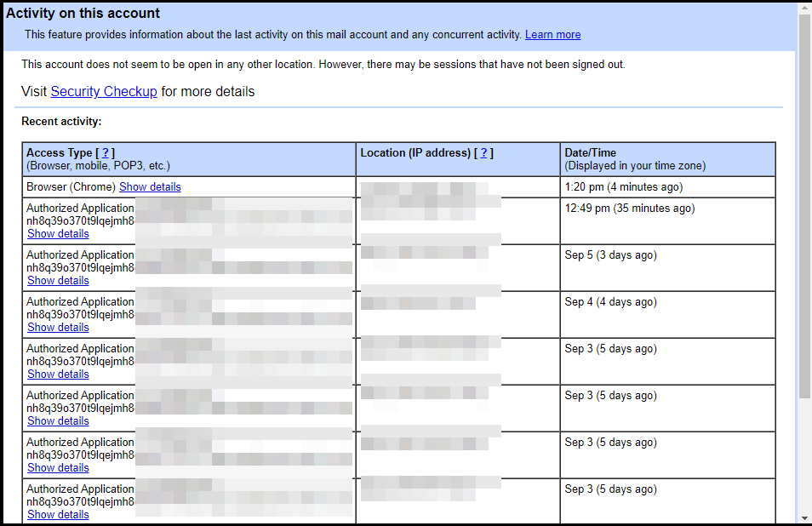Image resolution: width=812 pixels, height=526 pixels.
Task: Show details for the first Sep 3 entry
Action: [58, 374]
